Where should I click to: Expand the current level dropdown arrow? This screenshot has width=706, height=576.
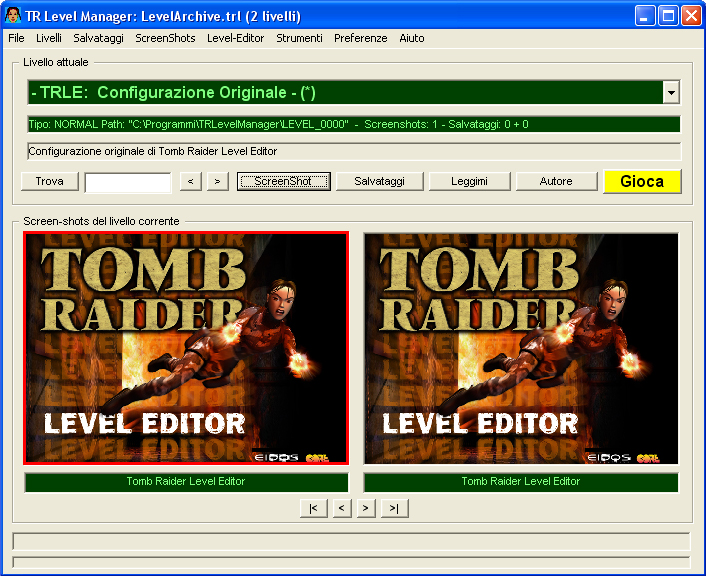pos(671,93)
